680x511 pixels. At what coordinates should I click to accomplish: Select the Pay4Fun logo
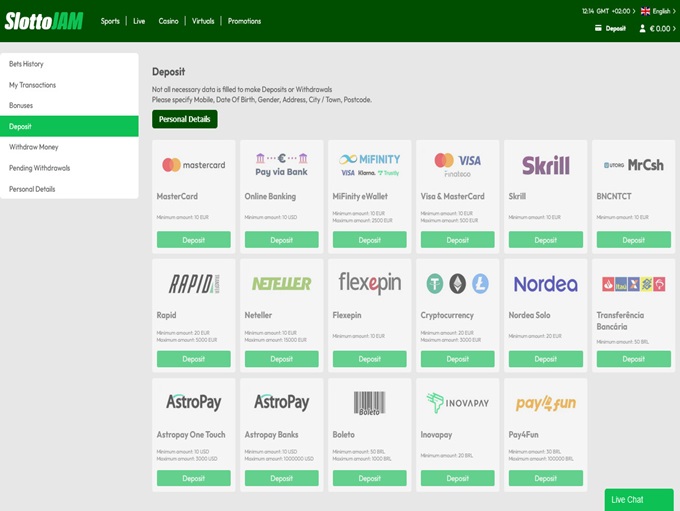[x=545, y=403]
